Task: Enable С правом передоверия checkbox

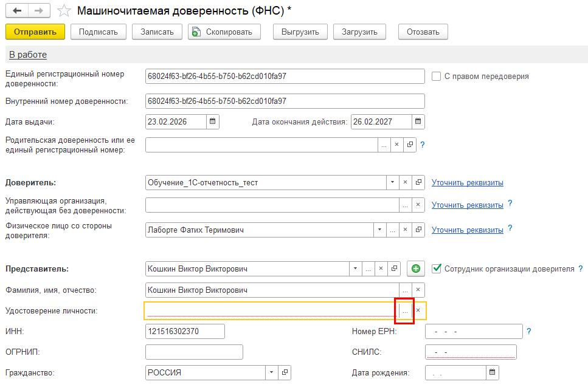Action: 436,77
